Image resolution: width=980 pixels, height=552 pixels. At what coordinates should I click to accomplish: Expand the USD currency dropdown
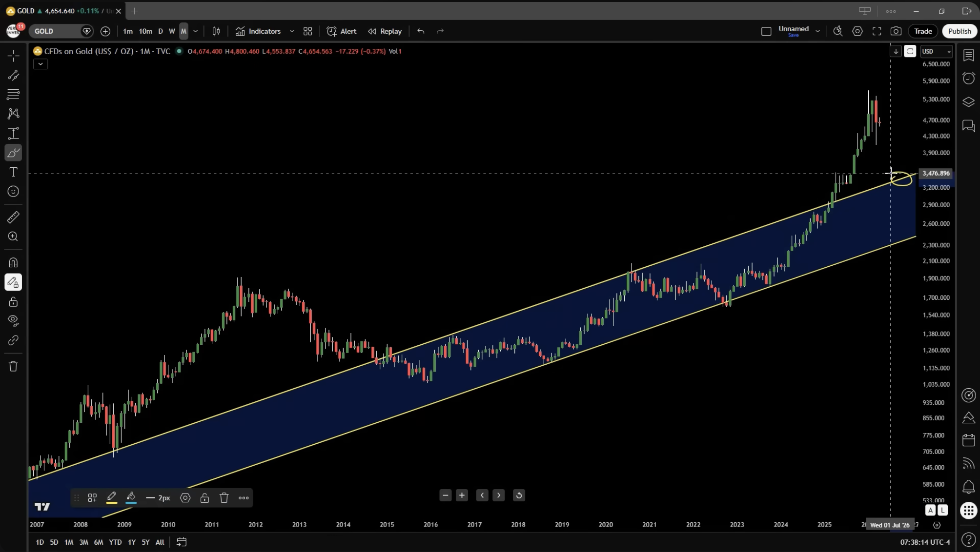[x=936, y=51]
